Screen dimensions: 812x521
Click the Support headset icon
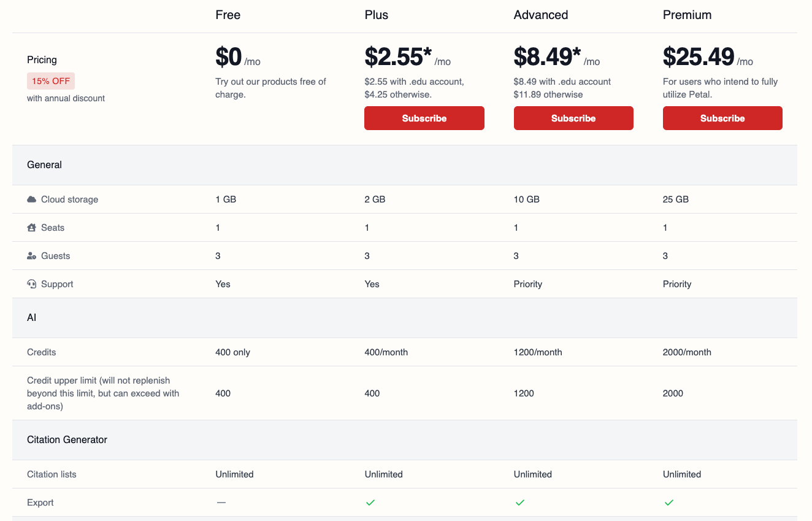[32, 284]
